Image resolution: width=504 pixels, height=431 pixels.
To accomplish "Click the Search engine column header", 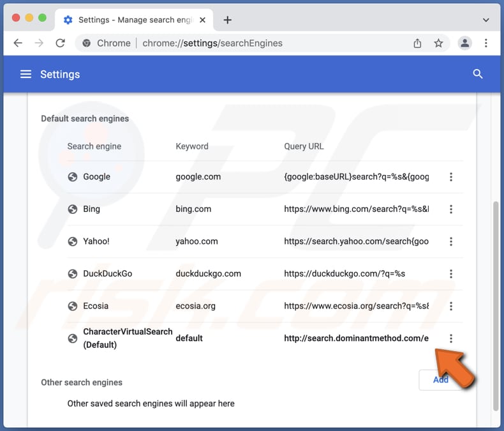I will pos(94,146).
